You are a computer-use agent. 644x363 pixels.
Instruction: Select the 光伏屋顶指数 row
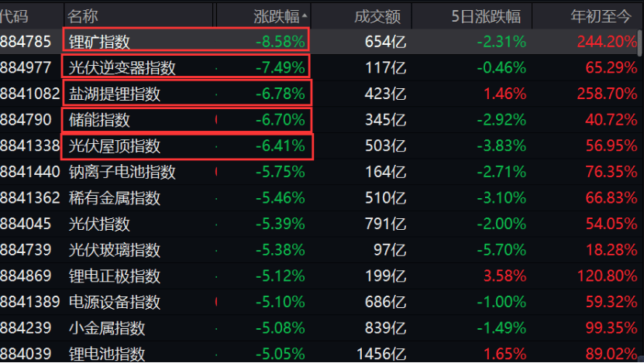[x=320, y=146]
